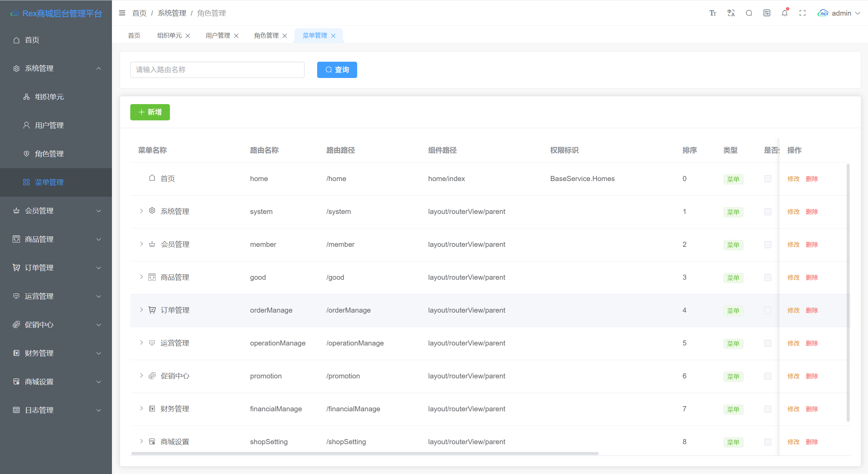The height and width of the screenshot is (474, 868).
Task: Tick the checkbox in the 订单管理 row
Action: point(768,310)
